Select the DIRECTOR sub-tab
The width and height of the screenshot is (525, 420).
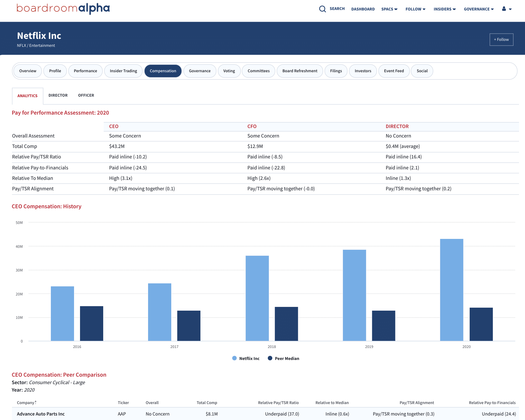(x=58, y=95)
